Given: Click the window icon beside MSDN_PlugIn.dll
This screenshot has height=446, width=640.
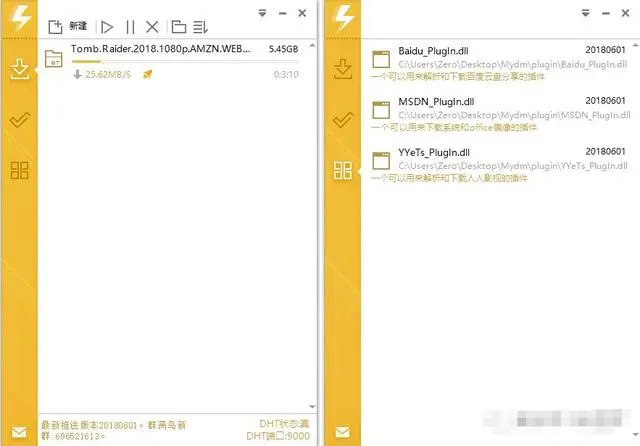Looking at the screenshot, I should pos(381,110).
